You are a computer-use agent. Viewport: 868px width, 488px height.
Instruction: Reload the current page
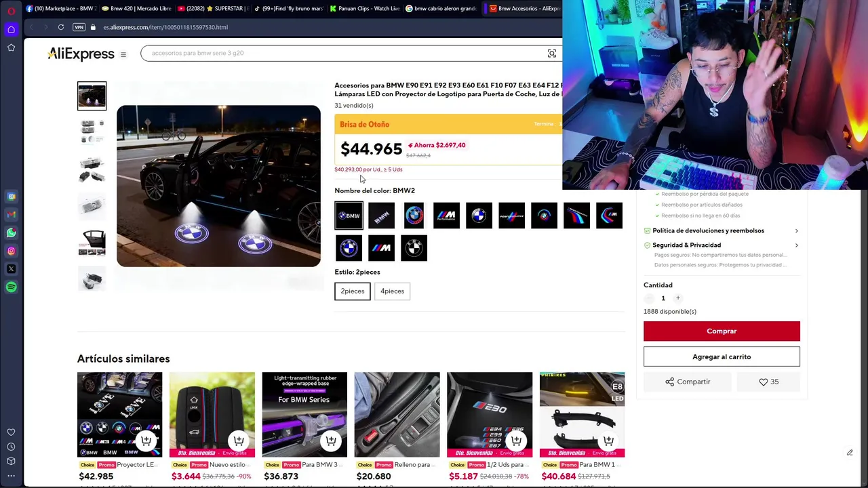tap(61, 27)
